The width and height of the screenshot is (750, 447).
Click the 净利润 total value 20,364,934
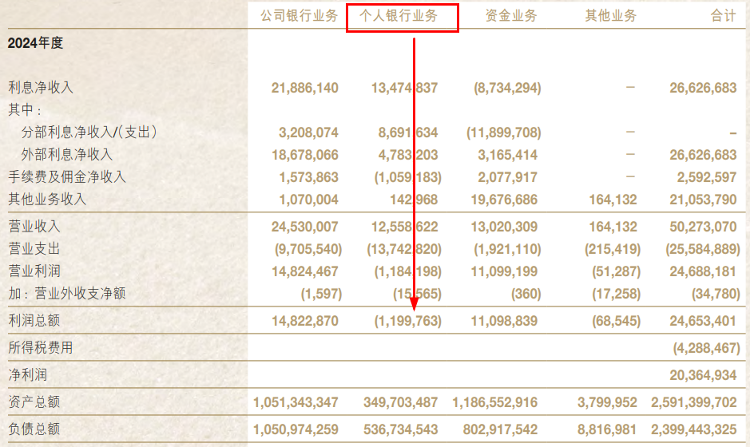[703, 374]
